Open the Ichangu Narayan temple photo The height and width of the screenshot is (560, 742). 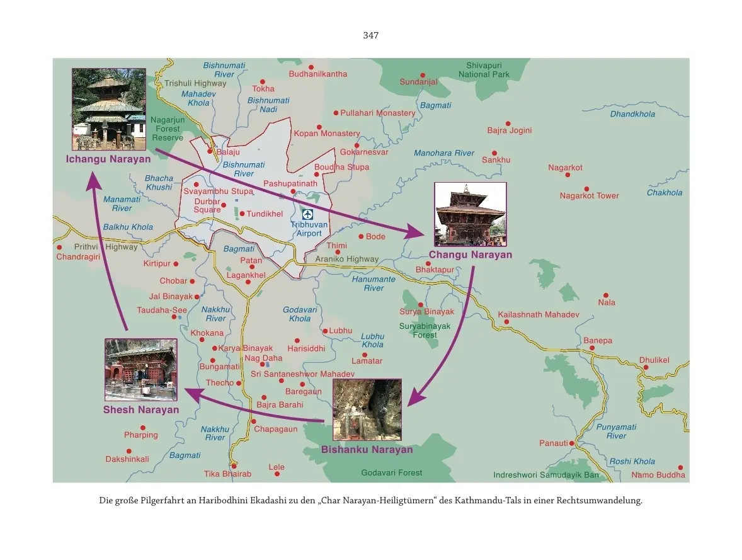pyautogui.click(x=109, y=109)
